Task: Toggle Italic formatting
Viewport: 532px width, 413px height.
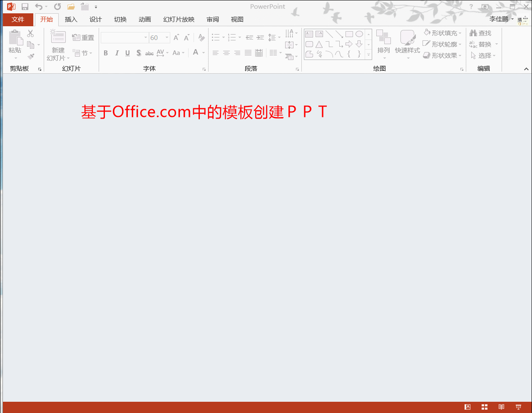Action: click(117, 53)
